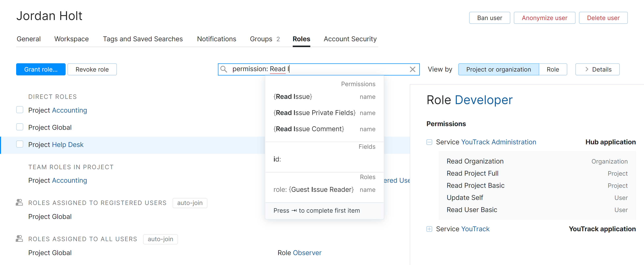Screen dimensions: 644x265
Task: Check the Project Accounting direct role
Action: pos(20,110)
